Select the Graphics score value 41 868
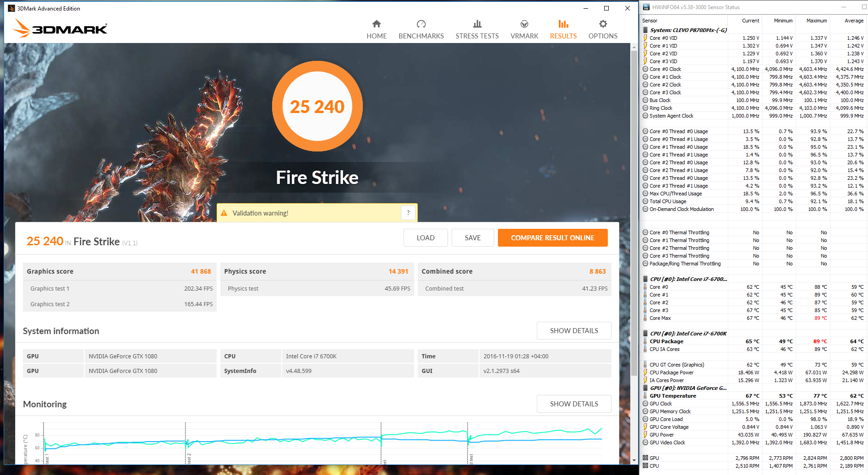The height and width of the screenshot is (475, 868). pos(201,271)
